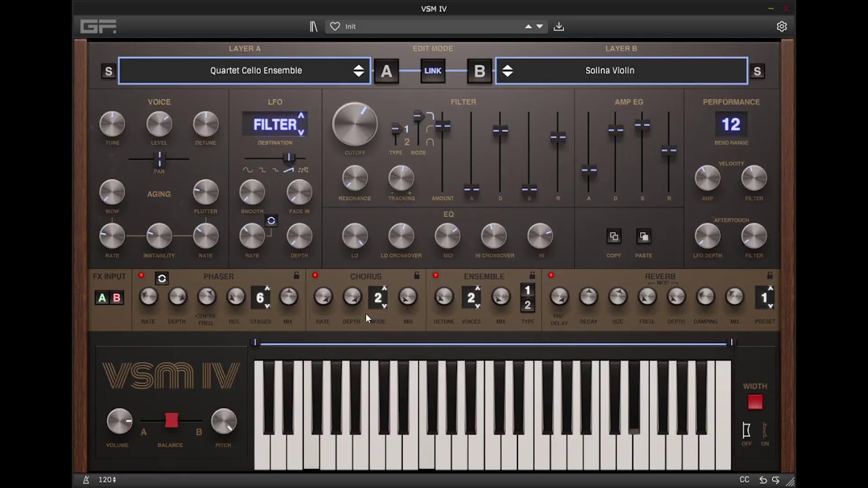Screen dimensions: 868x488
Task: Change Chorus mode value 2
Action: pos(378,298)
